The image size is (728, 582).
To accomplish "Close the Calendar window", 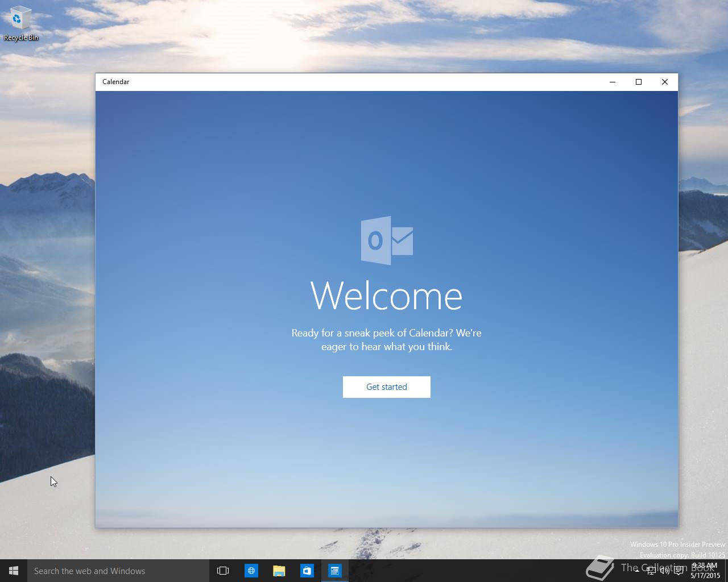I will pos(665,82).
